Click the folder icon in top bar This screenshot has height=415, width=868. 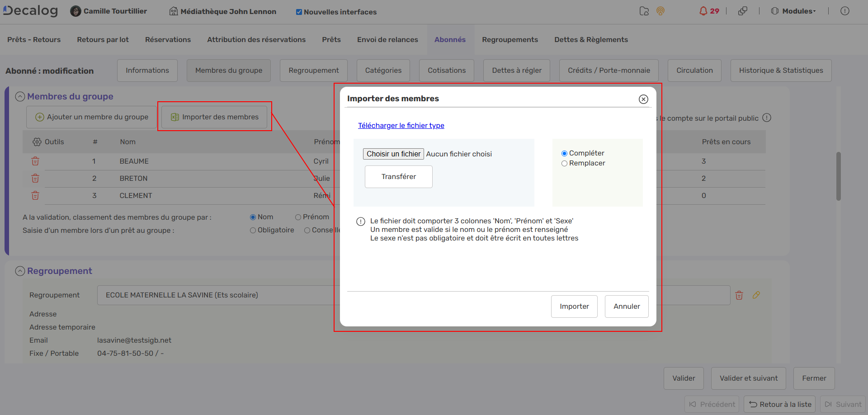pos(644,11)
